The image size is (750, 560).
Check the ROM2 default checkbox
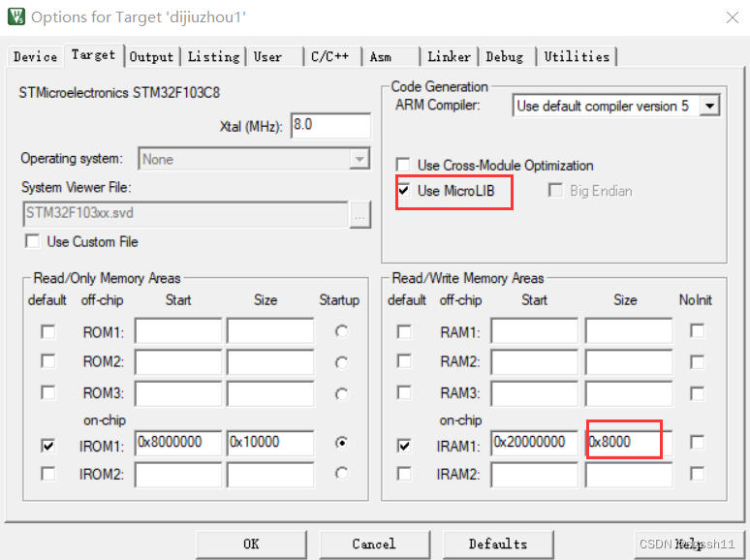coord(47,360)
